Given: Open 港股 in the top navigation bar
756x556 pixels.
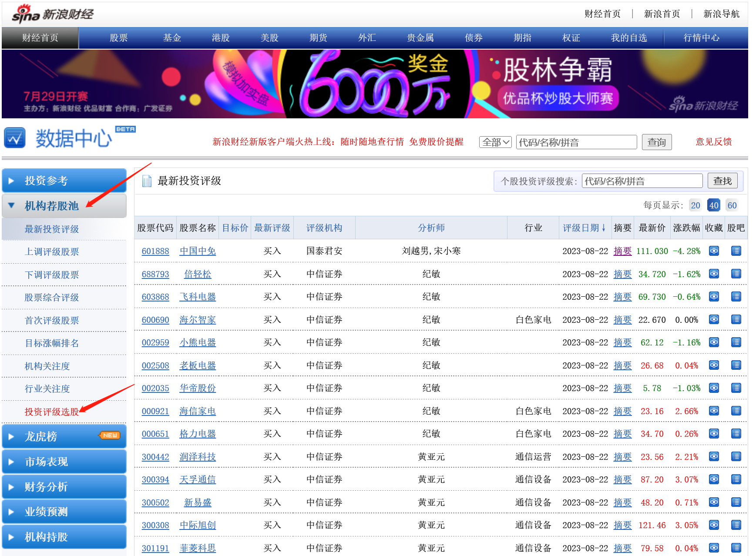Looking at the screenshot, I should point(221,38).
